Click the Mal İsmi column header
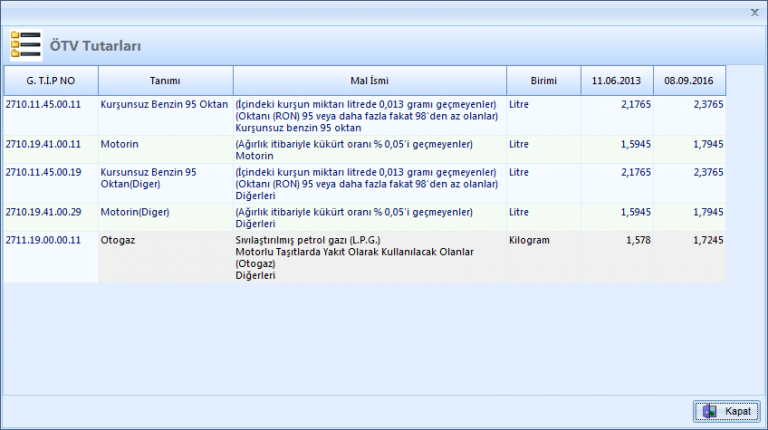768x430 pixels. pyautogui.click(x=368, y=80)
